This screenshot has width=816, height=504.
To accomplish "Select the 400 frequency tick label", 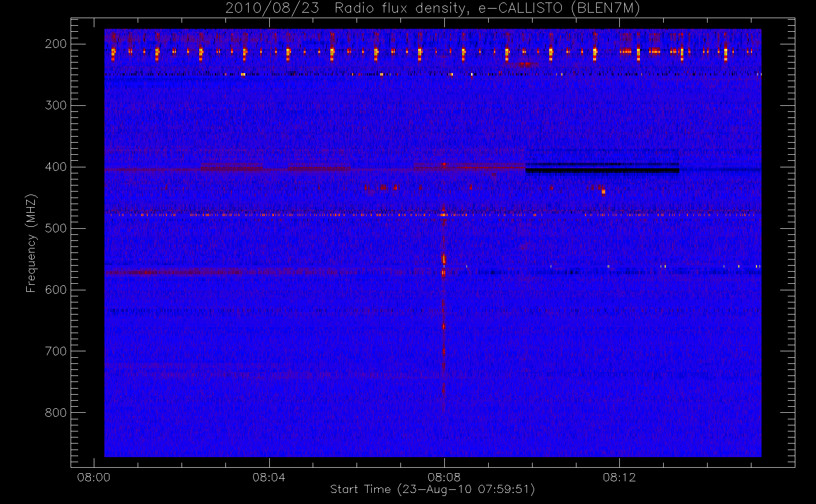I will (55, 167).
